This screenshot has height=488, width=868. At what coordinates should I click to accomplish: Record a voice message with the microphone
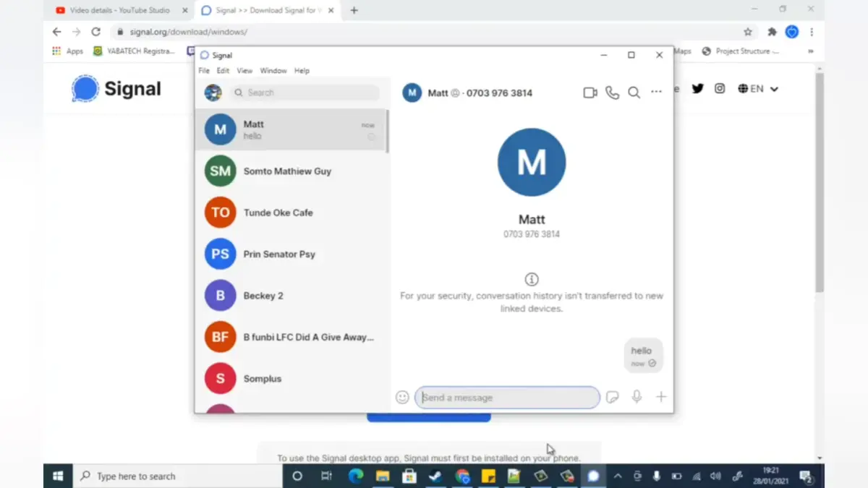tap(637, 397)
